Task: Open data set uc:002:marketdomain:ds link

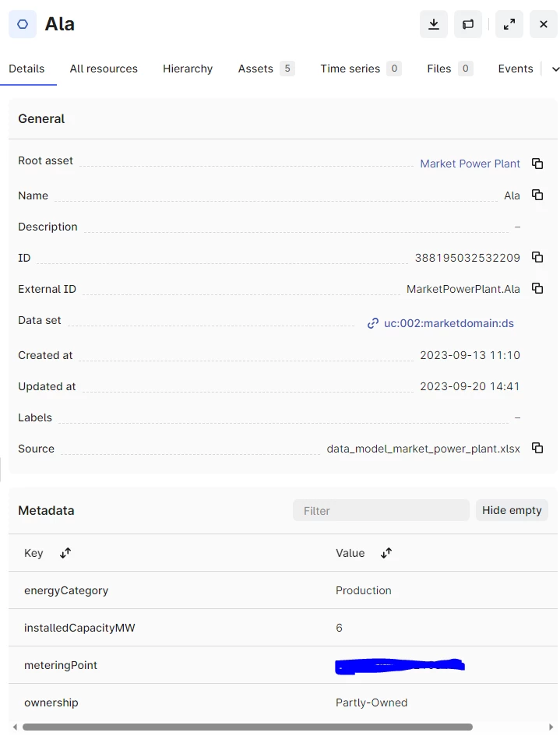Action: point(448,323)
